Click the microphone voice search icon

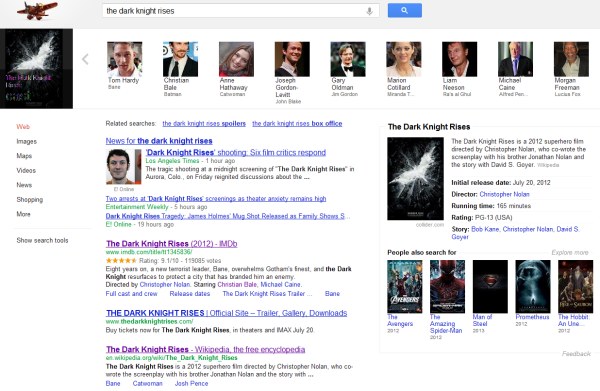tap(369, 11)
